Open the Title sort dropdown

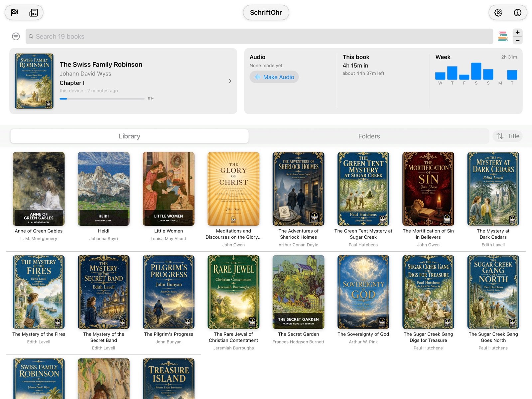[x=508, y=136]
